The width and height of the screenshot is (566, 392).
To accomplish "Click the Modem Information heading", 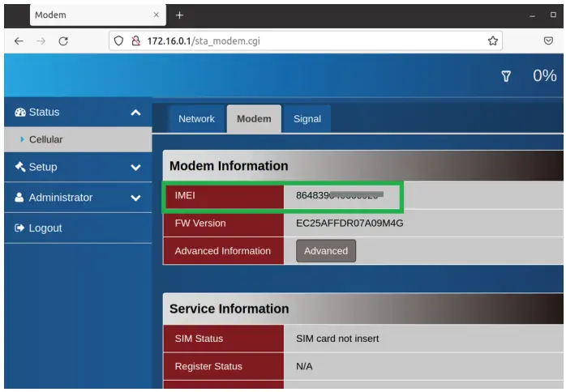I will [x=229, y=166].
